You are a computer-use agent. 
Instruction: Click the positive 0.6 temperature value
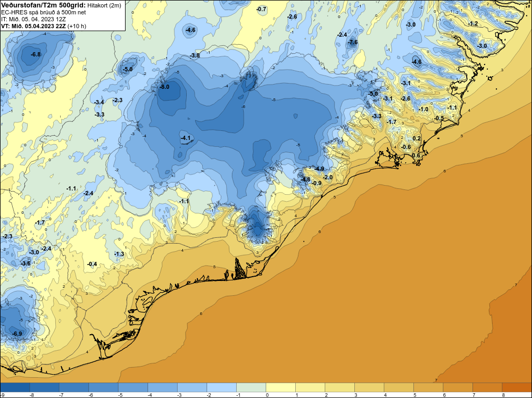point(416,156)
